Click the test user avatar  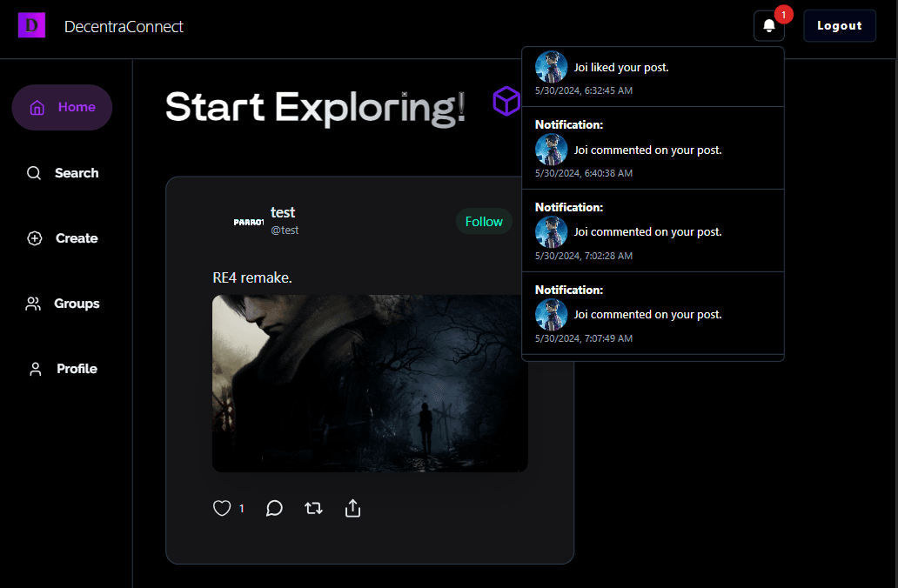pyautogui.click(x=249, y=222)
